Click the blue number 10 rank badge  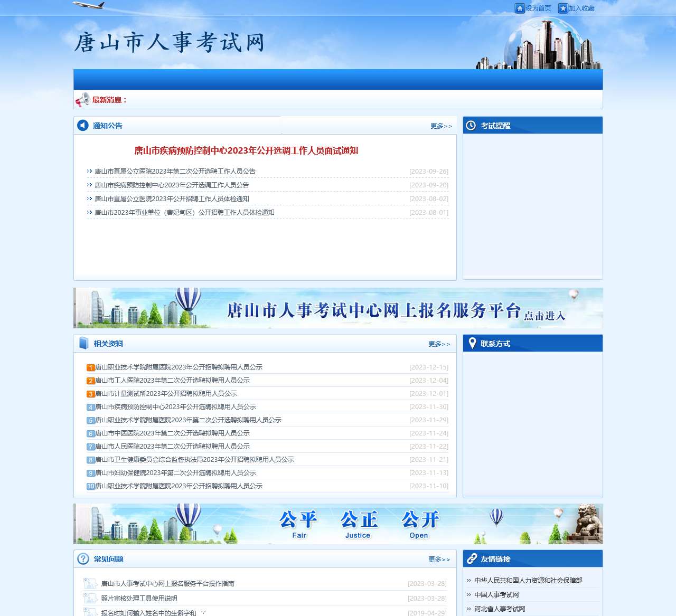pyautogui.click(x=91, y=486)
